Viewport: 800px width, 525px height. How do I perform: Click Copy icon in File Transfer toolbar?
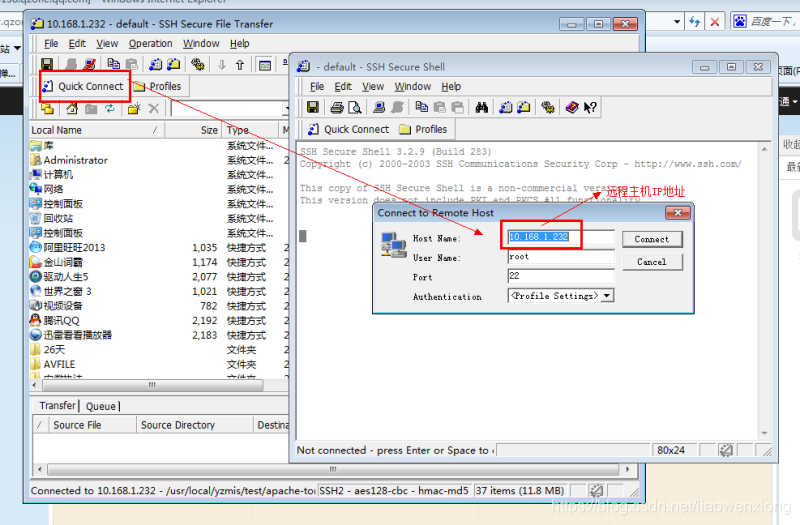pyautogui.click(x=113, y=64)
